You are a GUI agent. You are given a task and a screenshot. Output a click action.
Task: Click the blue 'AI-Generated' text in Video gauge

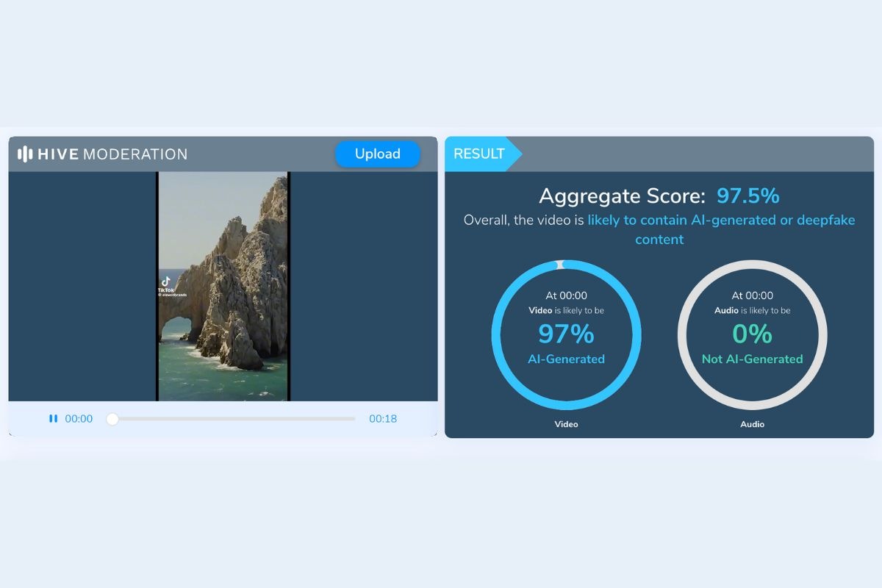tap(566, 359)
